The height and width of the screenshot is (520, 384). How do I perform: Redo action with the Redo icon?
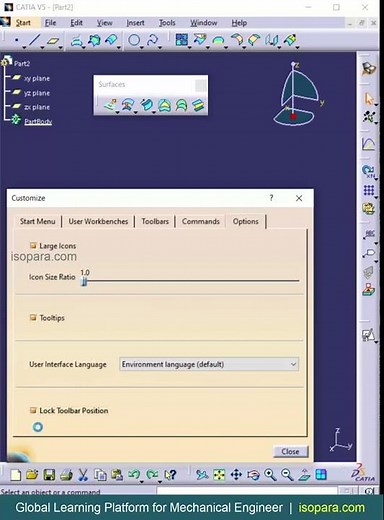pyautogui.click(x=152, y=474)
